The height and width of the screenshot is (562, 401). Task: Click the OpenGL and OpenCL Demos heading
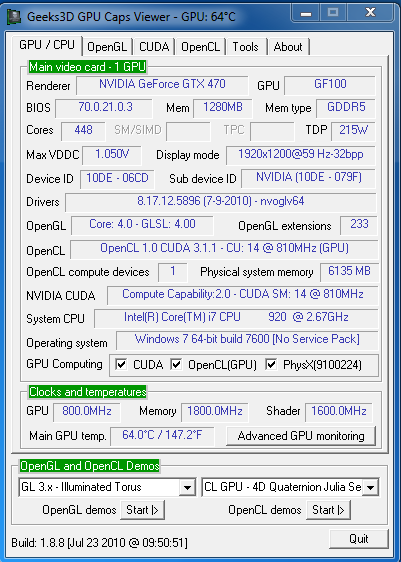90,466
